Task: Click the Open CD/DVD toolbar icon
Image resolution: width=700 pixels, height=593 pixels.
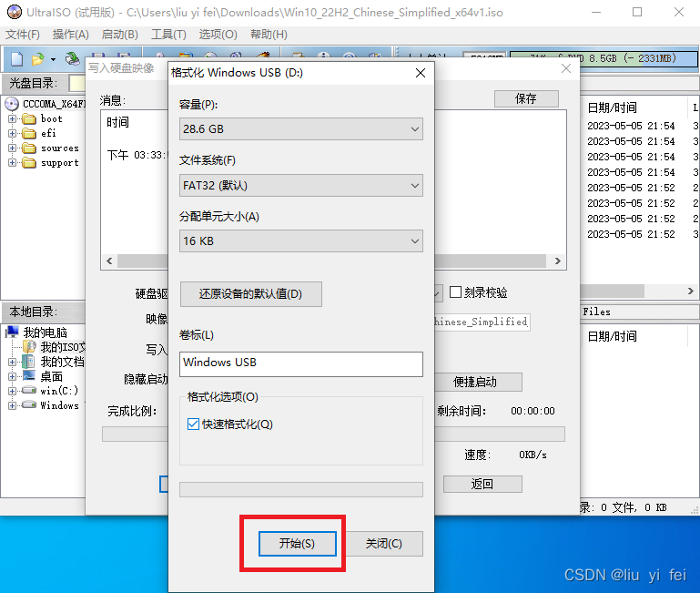Action: 72,58
